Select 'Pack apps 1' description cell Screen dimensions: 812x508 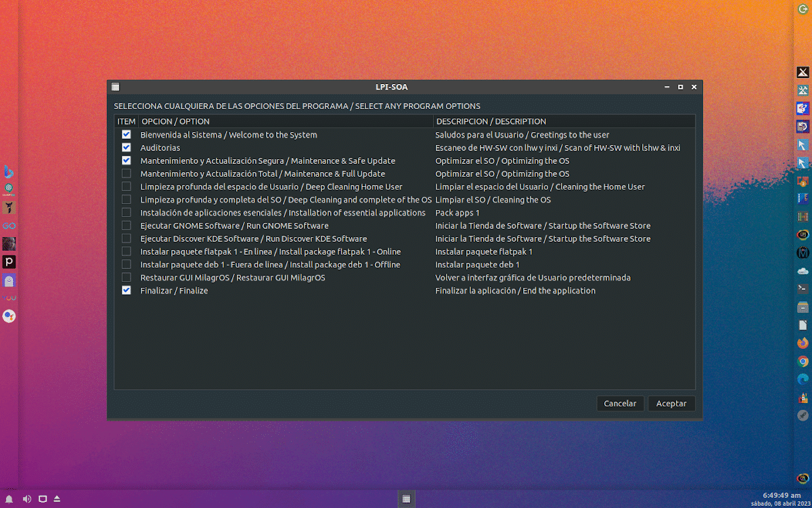point(457,213)
